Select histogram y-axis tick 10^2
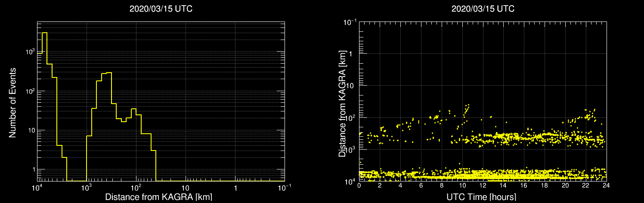Image resolution: width=644 pixels, height=203 pixels. (x=30, y=91)
